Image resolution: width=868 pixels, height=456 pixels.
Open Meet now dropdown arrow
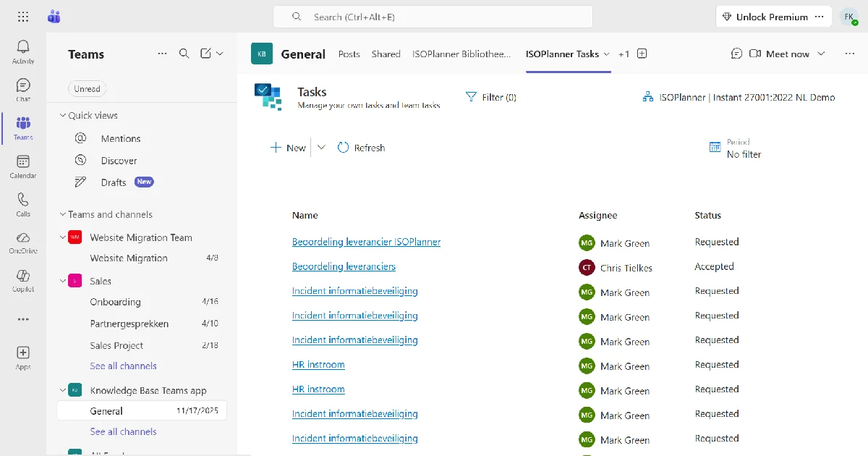click(x=821, y=54)
